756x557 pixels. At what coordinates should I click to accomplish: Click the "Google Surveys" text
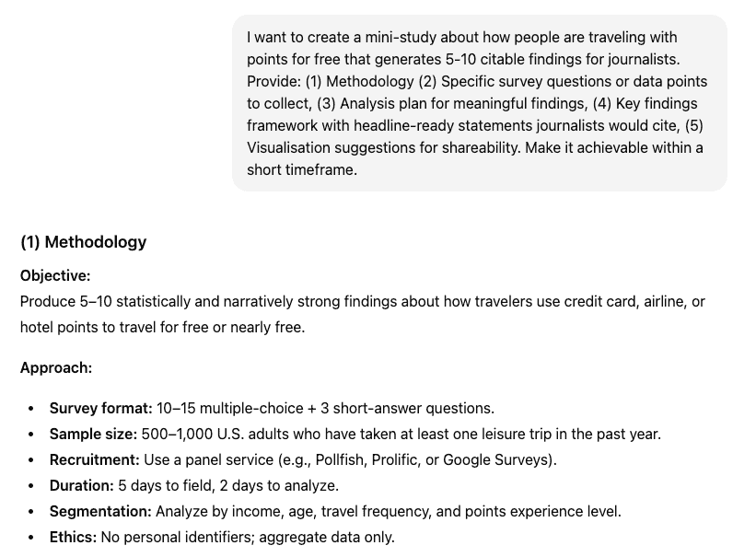click(x=496, y=459)
